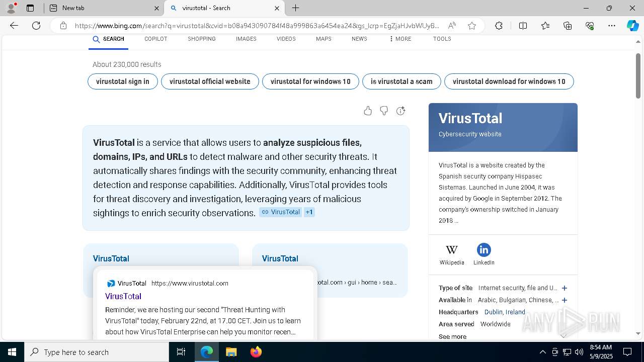Switch to the New tab browser tab
The width and height of the screenshot is (644, 362).
point(104,8)
